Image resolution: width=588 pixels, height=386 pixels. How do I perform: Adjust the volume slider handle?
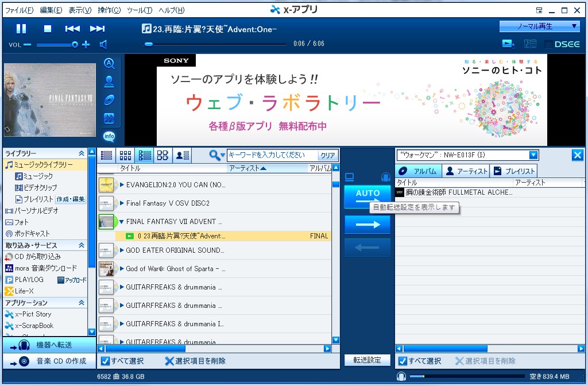[x=75, y=45]
